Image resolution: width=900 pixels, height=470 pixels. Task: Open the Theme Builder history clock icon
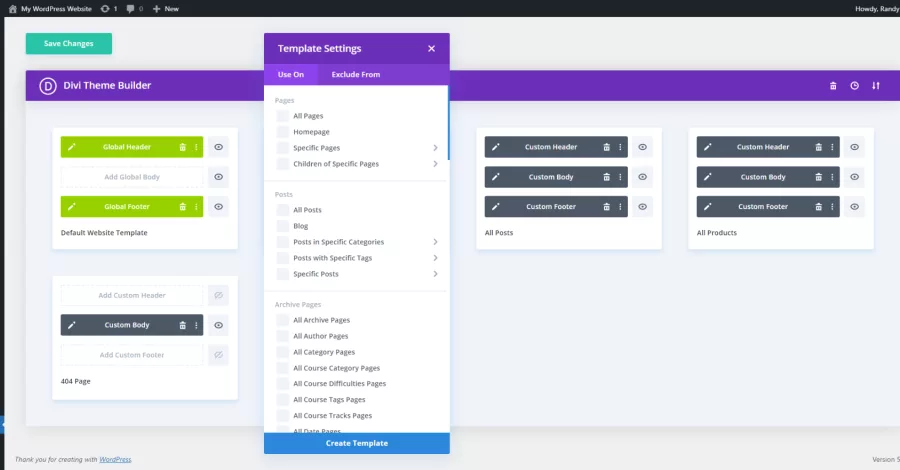[x=854, y=86]
